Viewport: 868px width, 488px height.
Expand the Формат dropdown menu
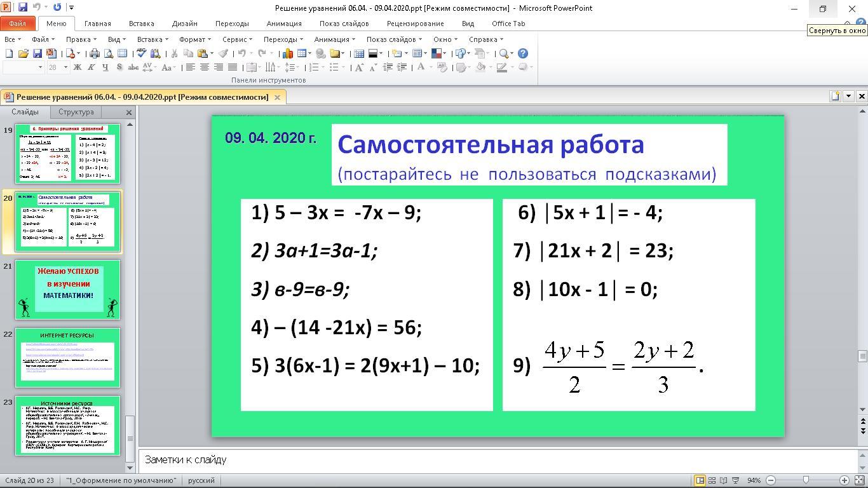click(194, 39)
